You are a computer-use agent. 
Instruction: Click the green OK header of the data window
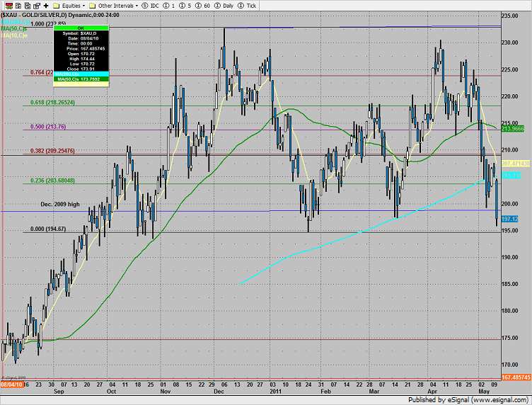81,28
